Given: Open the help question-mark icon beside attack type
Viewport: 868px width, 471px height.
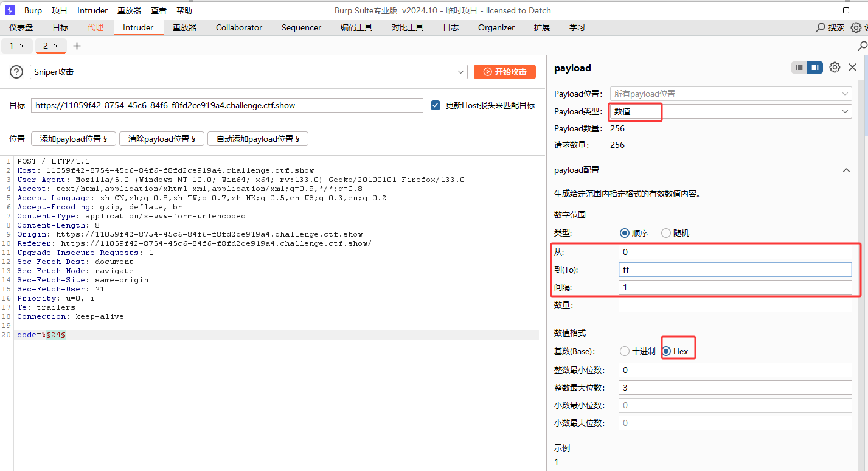Looking at the screenshot, I should tap(16, 72).
